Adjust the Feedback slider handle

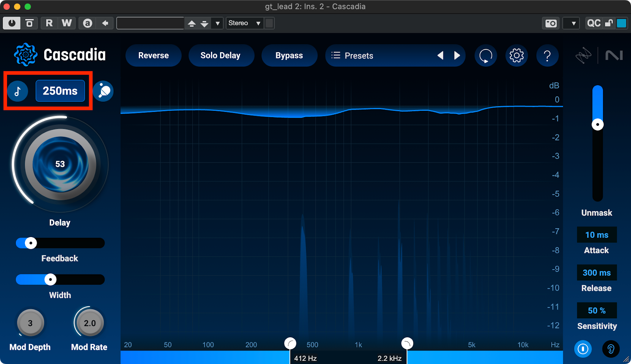tap(31, 243)
